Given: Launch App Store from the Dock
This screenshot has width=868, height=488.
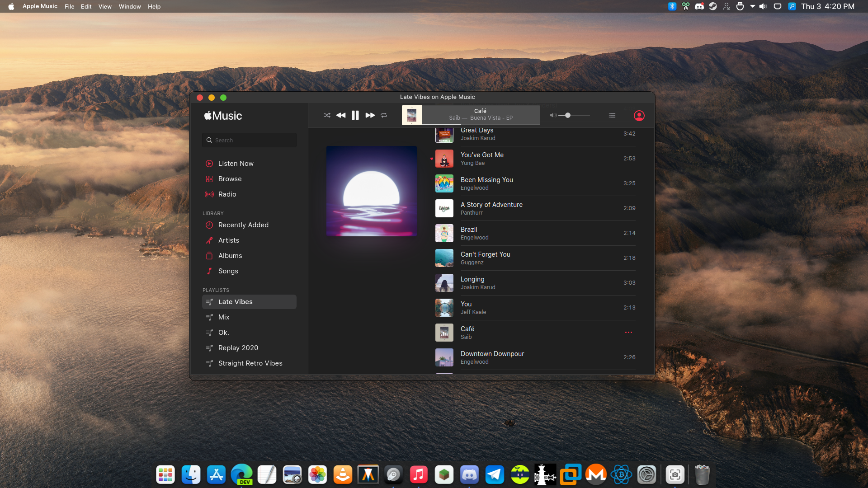Looking at the screenshot, I should coord(216,474).
